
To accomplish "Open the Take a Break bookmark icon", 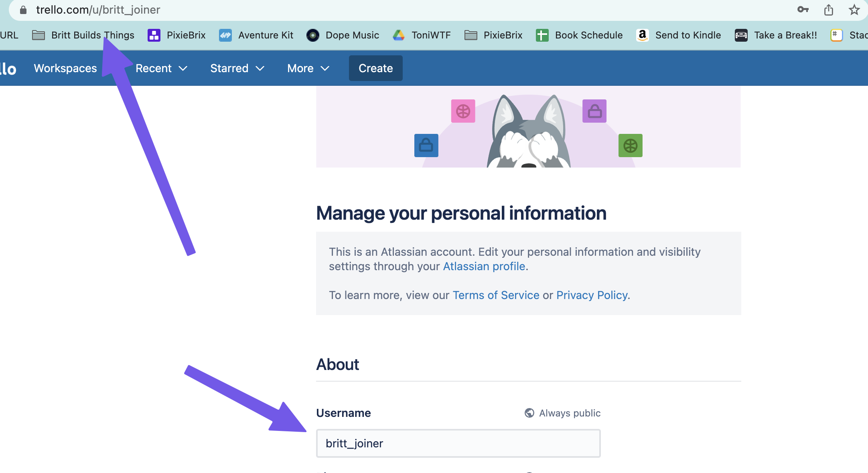I will pyautogui.click(x=742, y=35).
